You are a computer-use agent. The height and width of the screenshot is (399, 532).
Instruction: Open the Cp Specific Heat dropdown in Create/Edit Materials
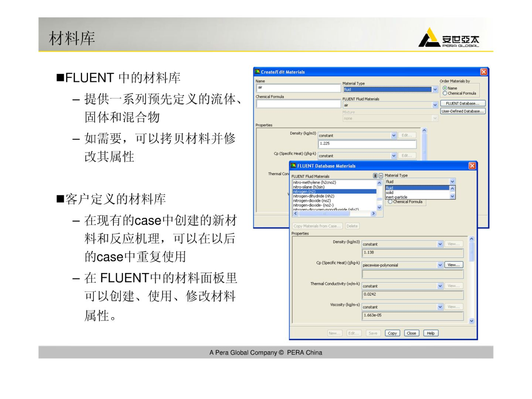point(394,156)
